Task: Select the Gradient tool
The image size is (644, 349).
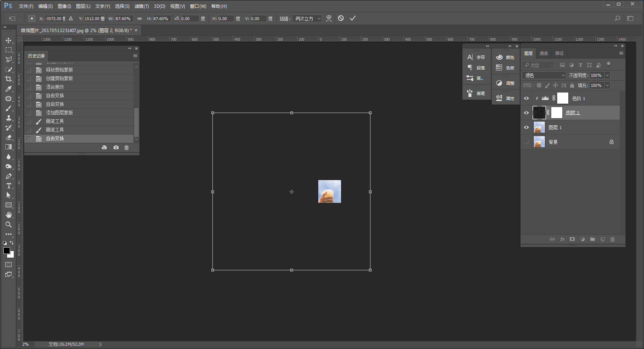Action: pos(8,147)
